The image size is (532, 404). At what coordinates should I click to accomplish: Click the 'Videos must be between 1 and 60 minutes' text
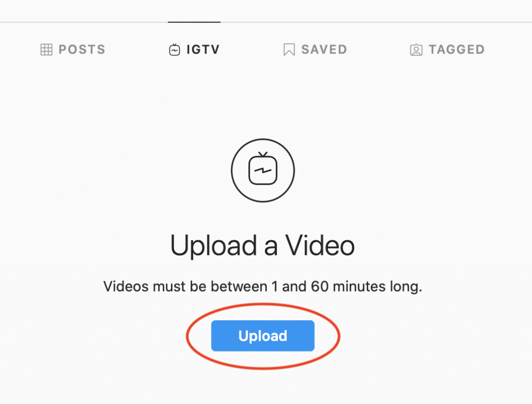[244, 286]
